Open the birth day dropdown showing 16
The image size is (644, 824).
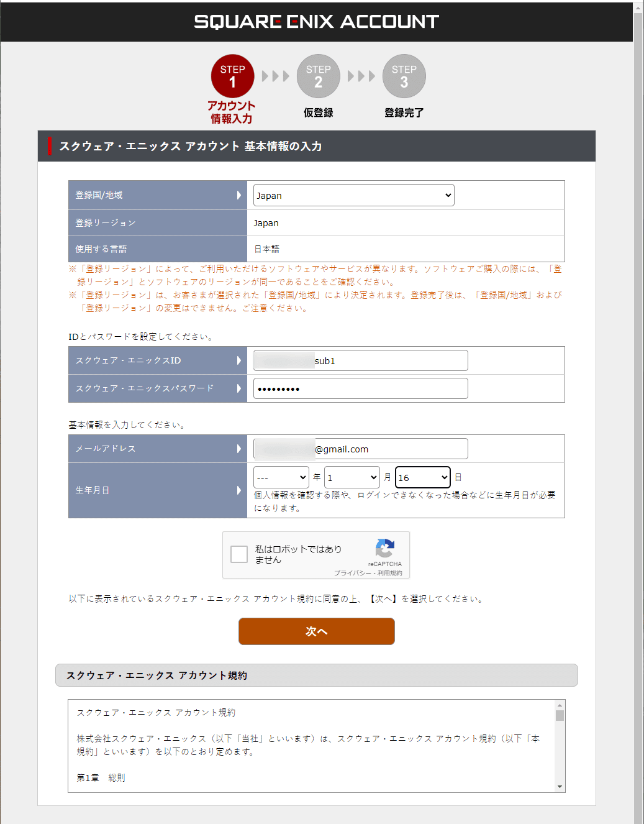coord(422,477)
